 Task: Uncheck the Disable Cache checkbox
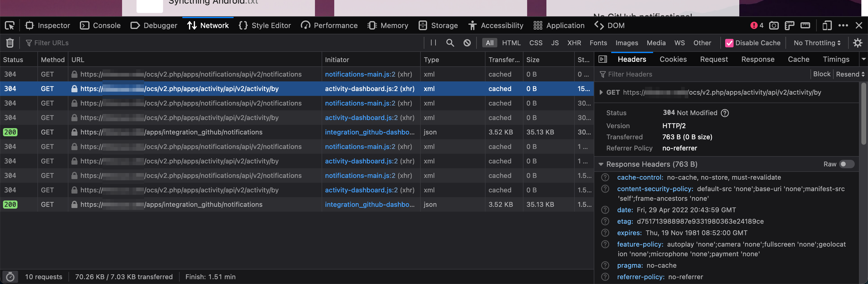730,43
